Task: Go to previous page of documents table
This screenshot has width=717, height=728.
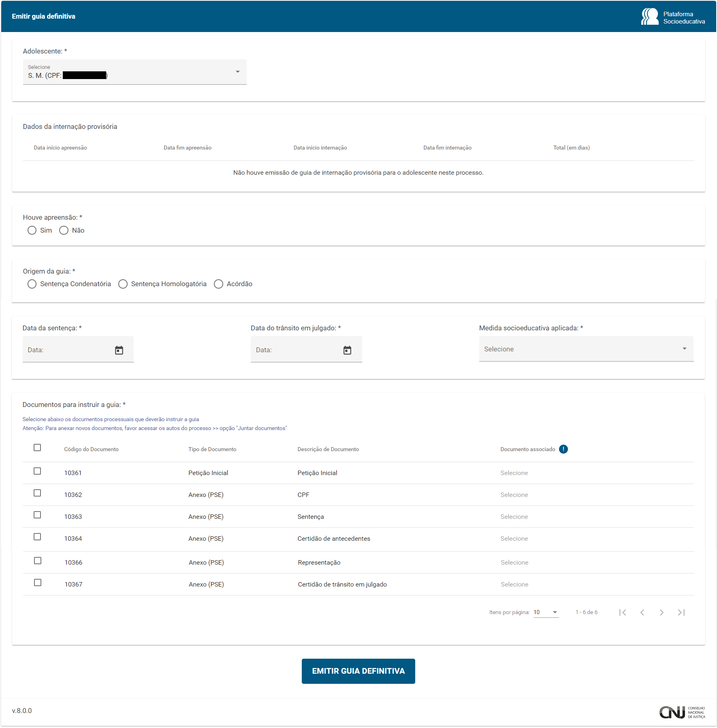Action: click(x=642, y=612)
